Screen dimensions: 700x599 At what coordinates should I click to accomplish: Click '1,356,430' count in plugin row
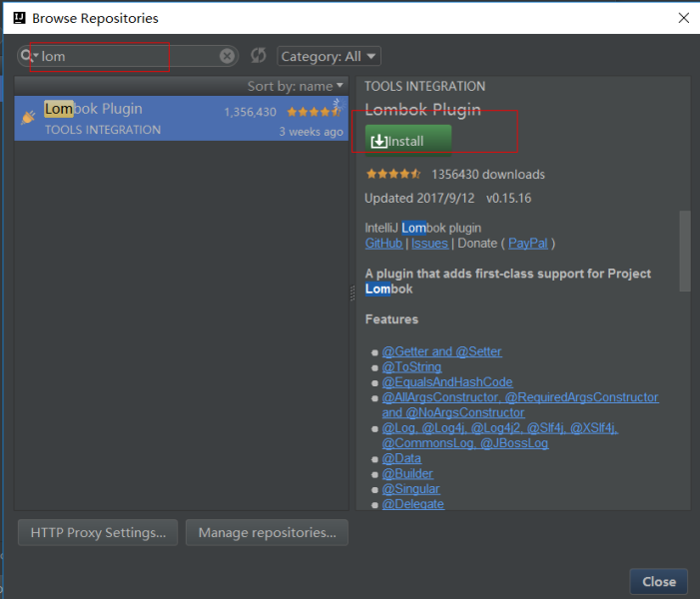(250, 112)
